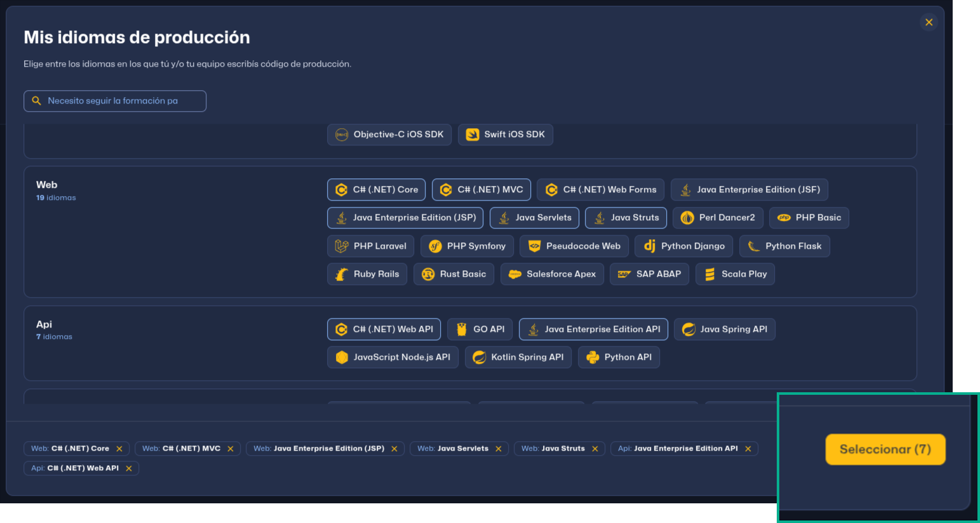Click the Python API snake icon
The width and height of the screenshot is (980, 523).
click(x=593, y=357)
